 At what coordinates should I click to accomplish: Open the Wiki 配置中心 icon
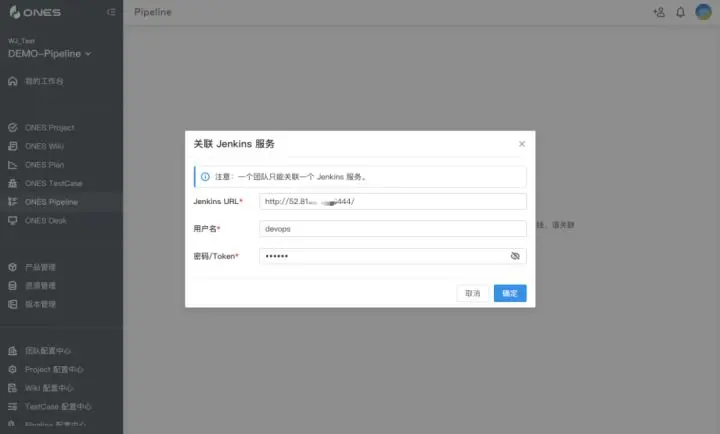tap(12, 388)
